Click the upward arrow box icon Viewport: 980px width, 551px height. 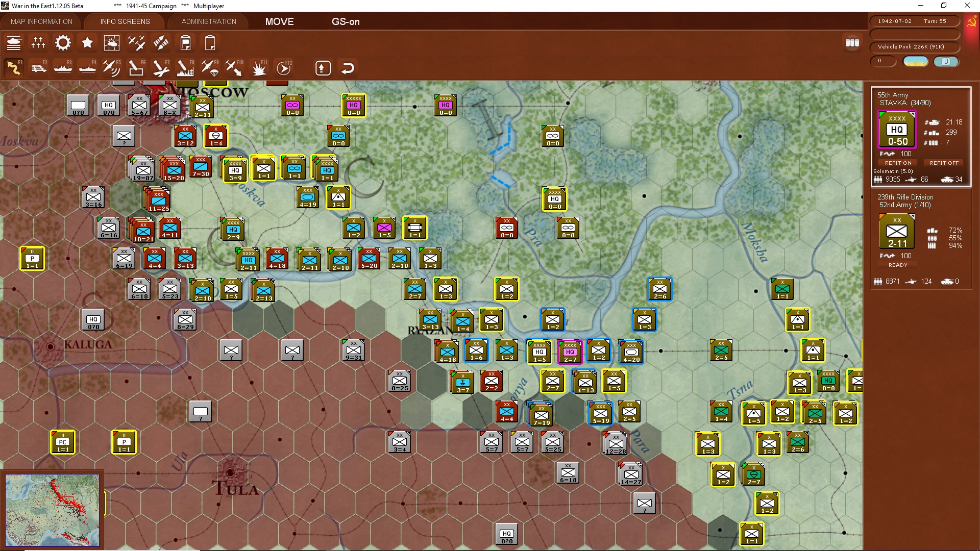[x=323, y=68]
